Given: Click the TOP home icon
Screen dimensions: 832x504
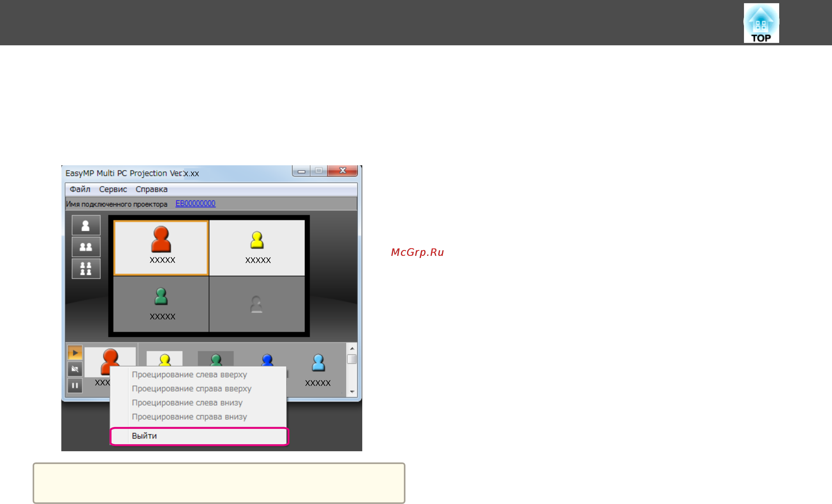Looking at the screenshot, I should click(x=761, y=23).
